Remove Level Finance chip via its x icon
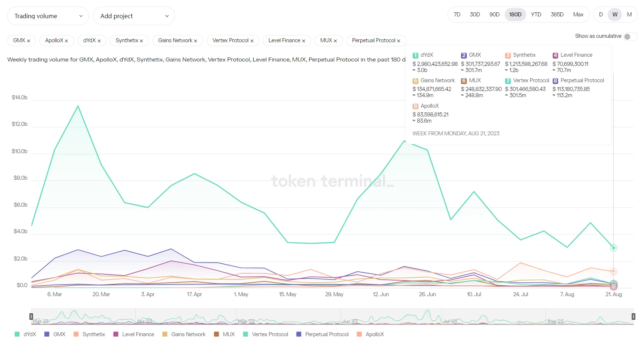The height and width of the screenshot is (342, 644). click(x=303, y=41)
